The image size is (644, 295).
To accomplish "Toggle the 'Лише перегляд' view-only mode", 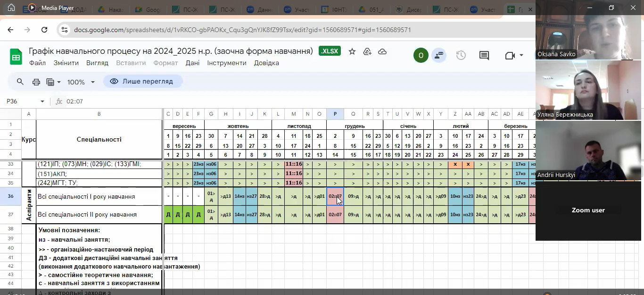I will pos(142,81).
